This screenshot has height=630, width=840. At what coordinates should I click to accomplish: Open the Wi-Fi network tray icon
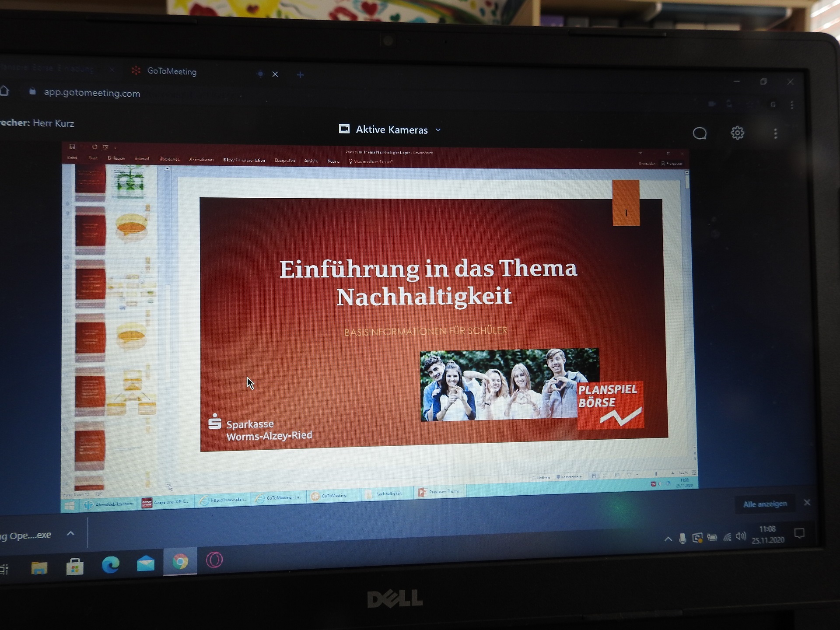pyautogui.click(x=727, y=537)
